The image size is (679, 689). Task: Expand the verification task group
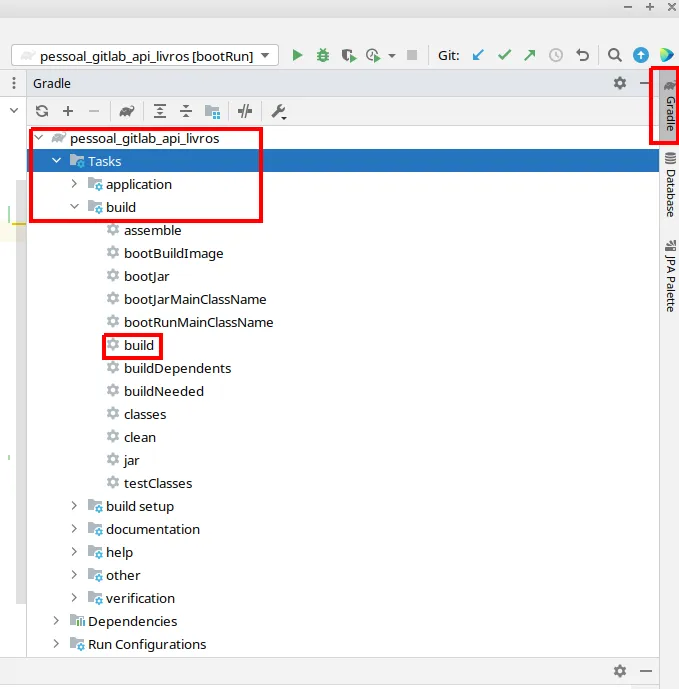74,598
